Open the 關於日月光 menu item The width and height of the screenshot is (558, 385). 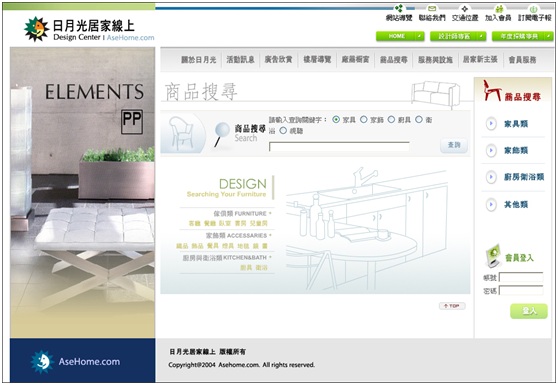pos(199,60)
